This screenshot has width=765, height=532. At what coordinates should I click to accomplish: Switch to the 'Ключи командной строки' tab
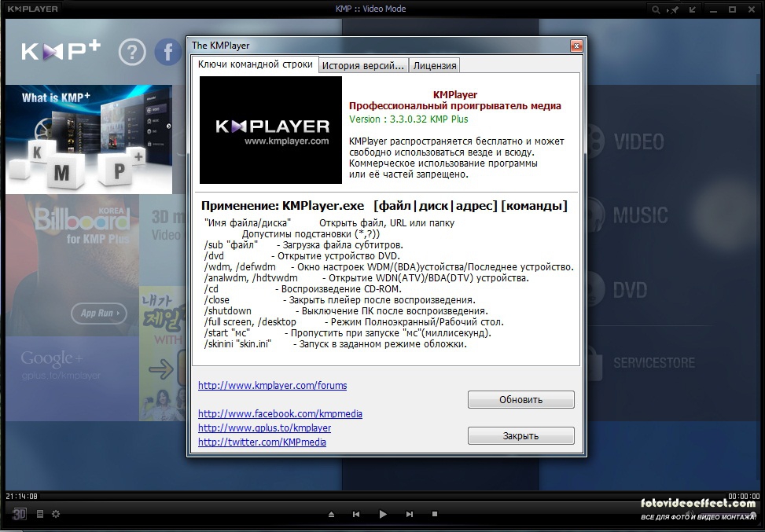pos(256,64)
